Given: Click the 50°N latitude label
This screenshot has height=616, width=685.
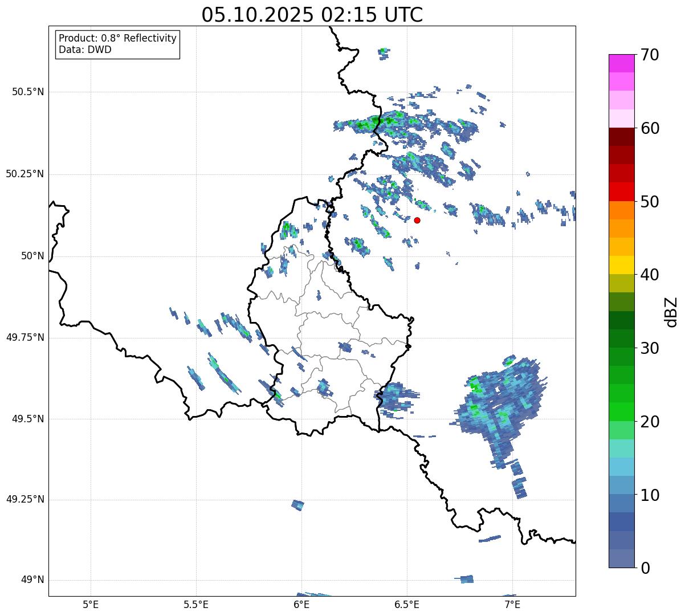Looking at the screenshot, I should (x=32, y=256).
